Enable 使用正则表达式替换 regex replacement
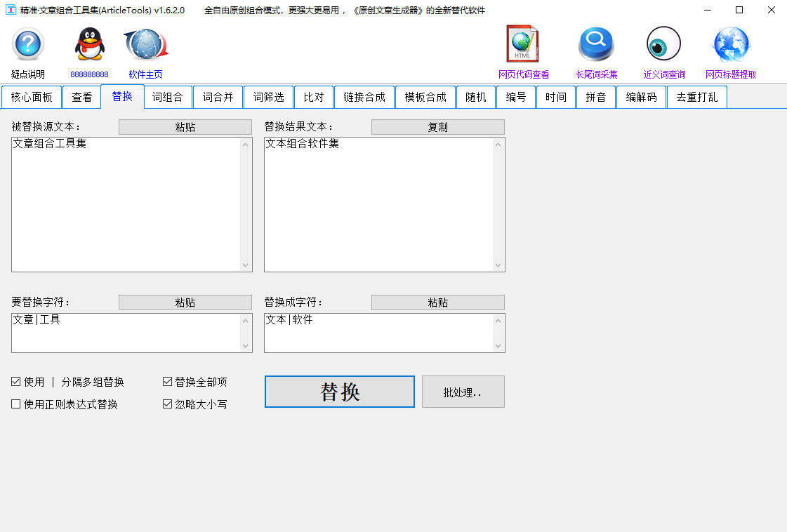The width and height of the screenshot is (787, 532). [x=15, y=404]
